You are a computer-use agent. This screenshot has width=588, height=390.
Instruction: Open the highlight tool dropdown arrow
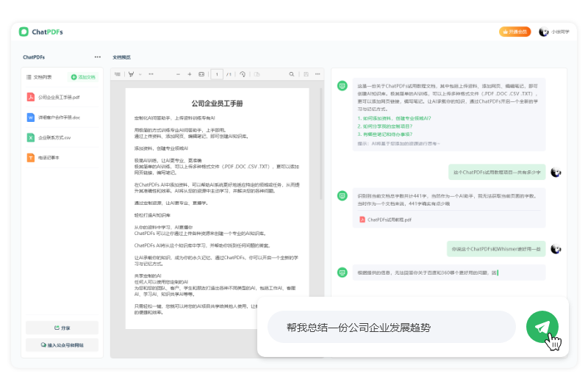click(x=140, y=74)
